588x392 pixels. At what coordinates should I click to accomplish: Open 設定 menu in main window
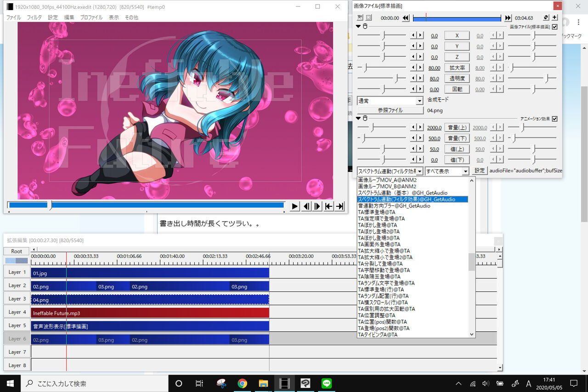(x=53, y=17)
